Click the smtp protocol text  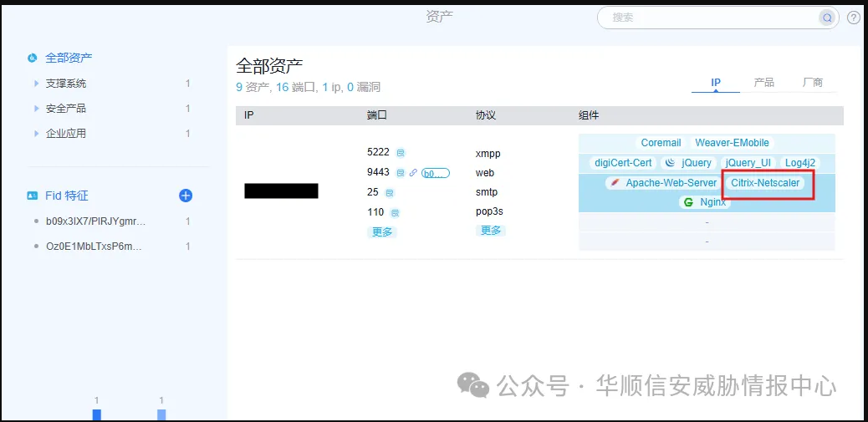point(487,192)
